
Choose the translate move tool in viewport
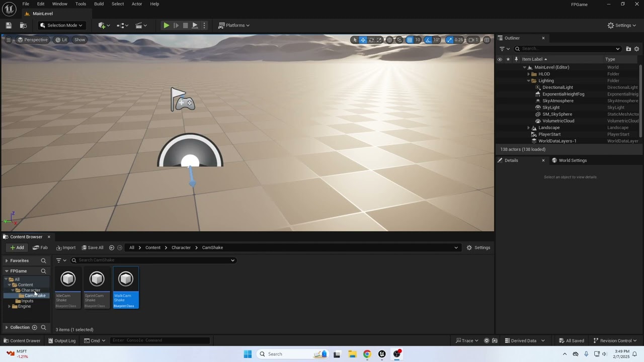363,40
